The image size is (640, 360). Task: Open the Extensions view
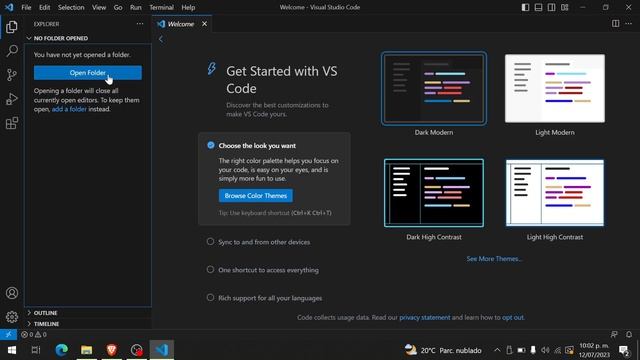[12, 123]
